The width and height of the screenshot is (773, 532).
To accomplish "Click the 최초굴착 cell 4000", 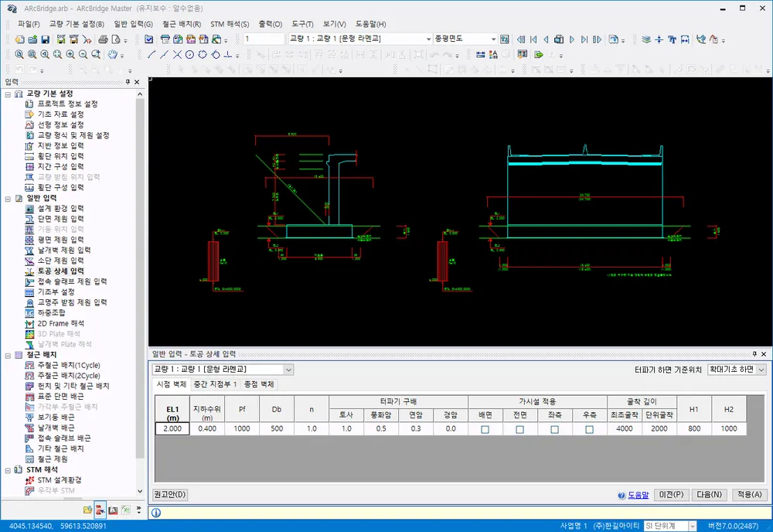I will 624,428.
